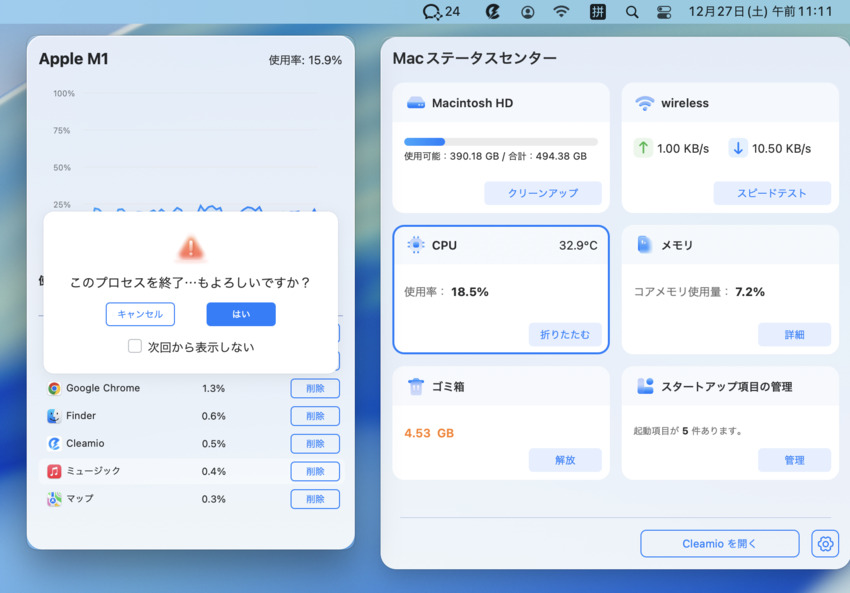Click the ミュージック app icon in process list

click(52, 471)
